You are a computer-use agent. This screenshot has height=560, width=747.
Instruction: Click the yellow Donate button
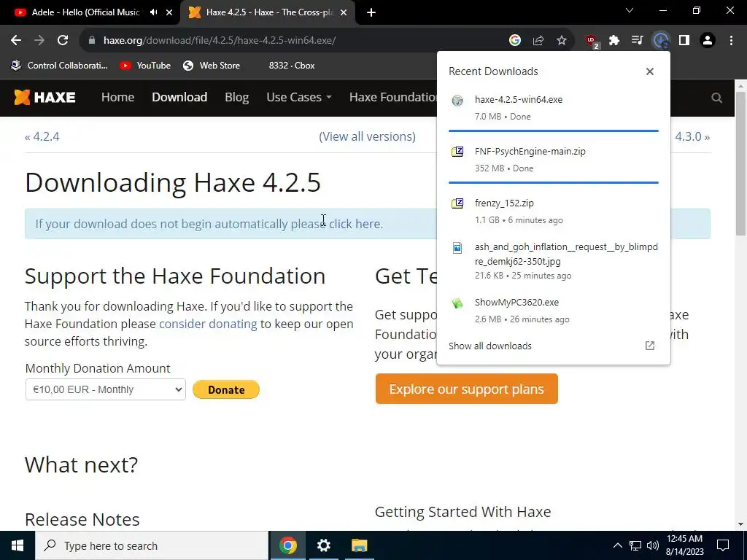(x=226, y=389)
